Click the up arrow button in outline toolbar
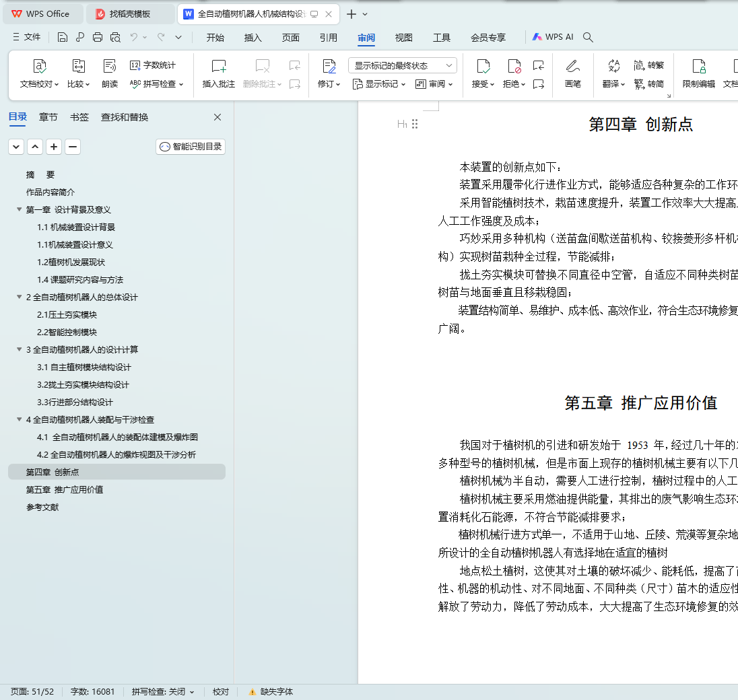Screen dimensions: 738x700 point(35,147)
